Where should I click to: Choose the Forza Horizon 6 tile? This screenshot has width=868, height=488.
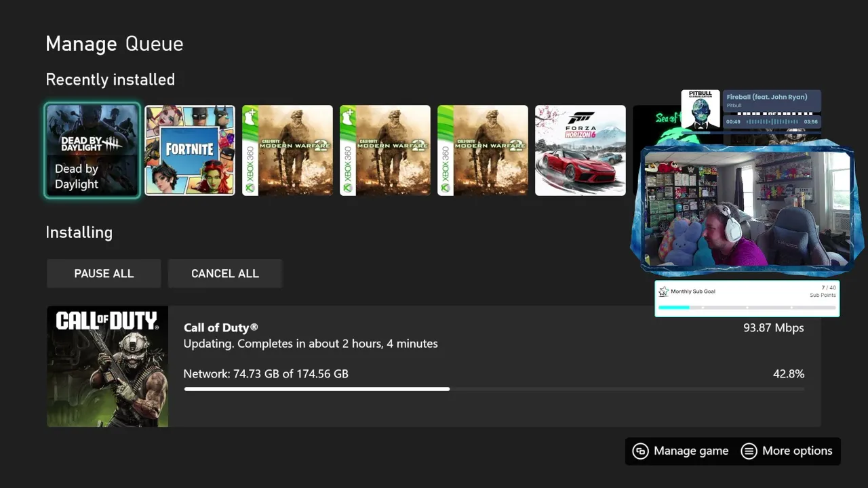coord(580,150)
